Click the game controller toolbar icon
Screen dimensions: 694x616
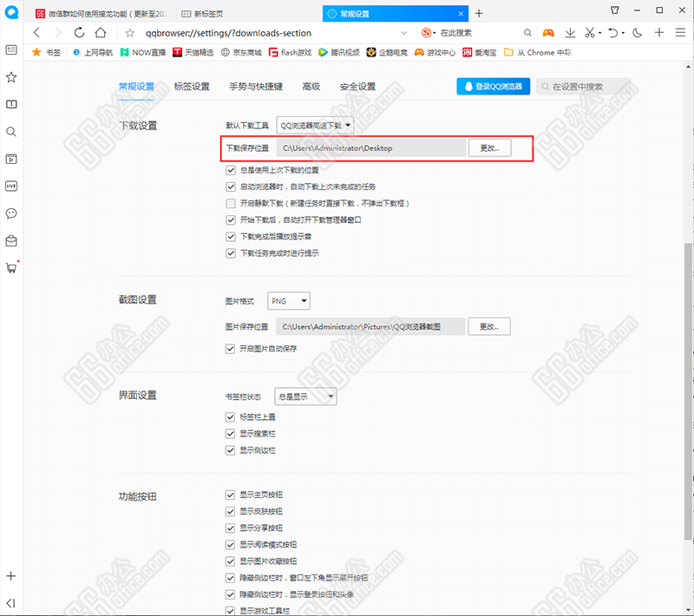(548, 33)
